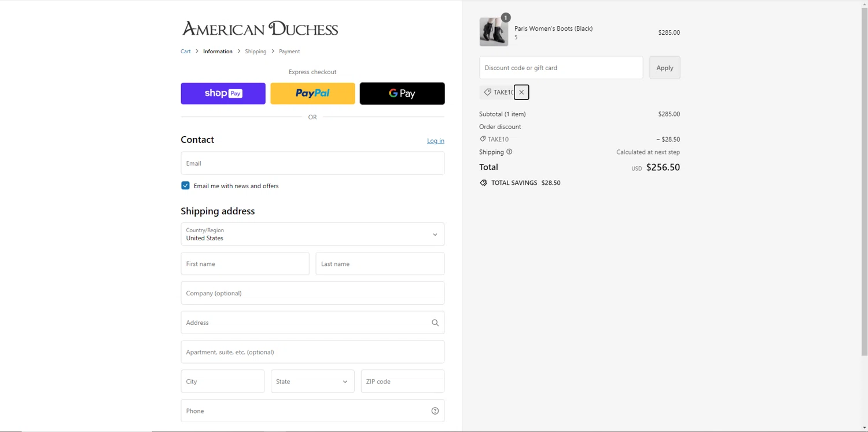The height and width of the screenshot is (432, 868).
Task: Click the Shipping address heading
Action: point(218,211)
